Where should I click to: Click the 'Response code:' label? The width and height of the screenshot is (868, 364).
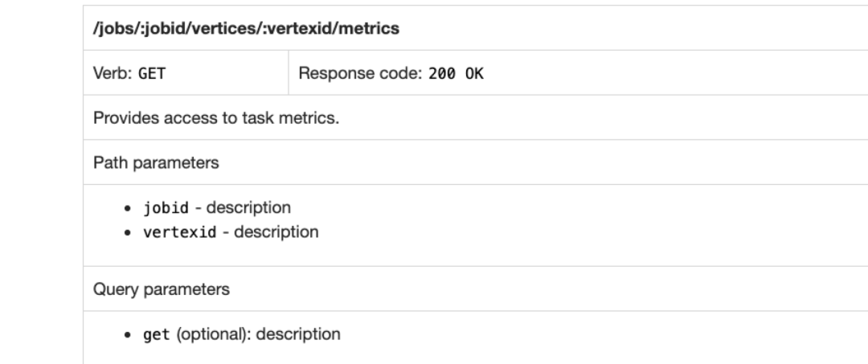click(x=360, y=73)
